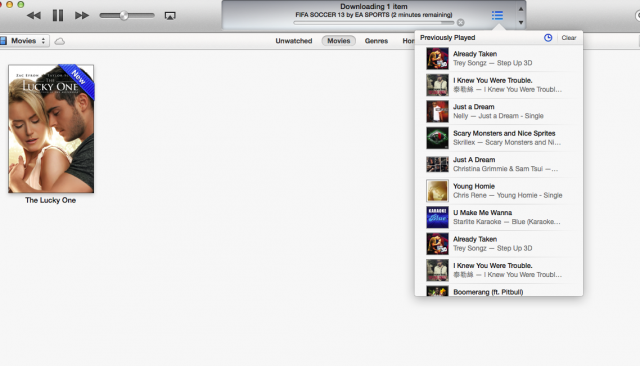Open the AirPlay output icon
The width and height of the screenshot is (640, 366).
[x=170, y=16]
